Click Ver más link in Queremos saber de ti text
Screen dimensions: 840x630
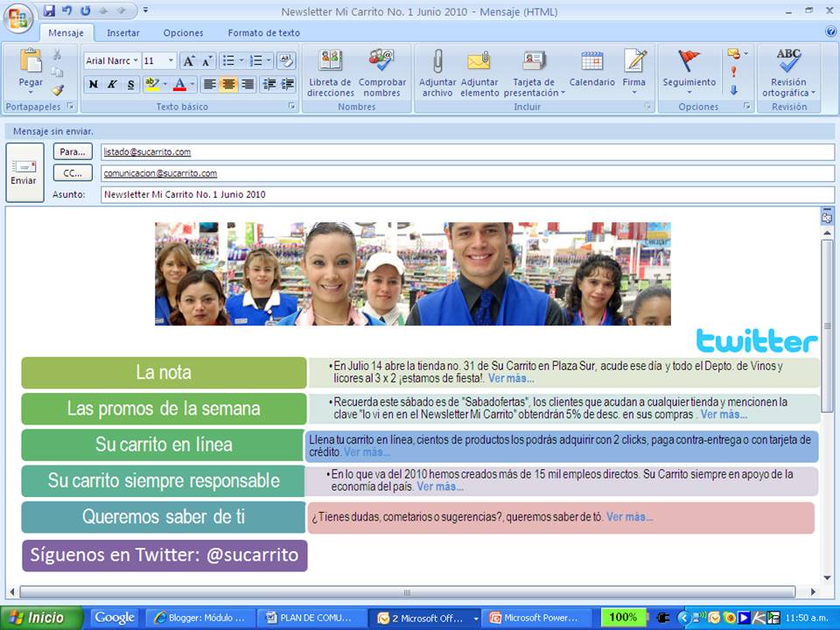click(629, 517)
